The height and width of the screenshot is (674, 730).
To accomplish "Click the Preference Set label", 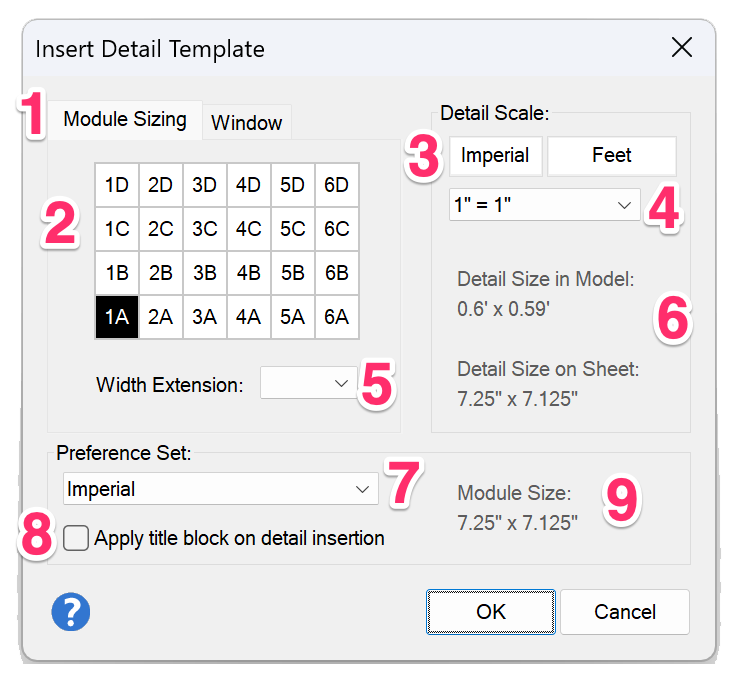I will [x=124, y=453].
